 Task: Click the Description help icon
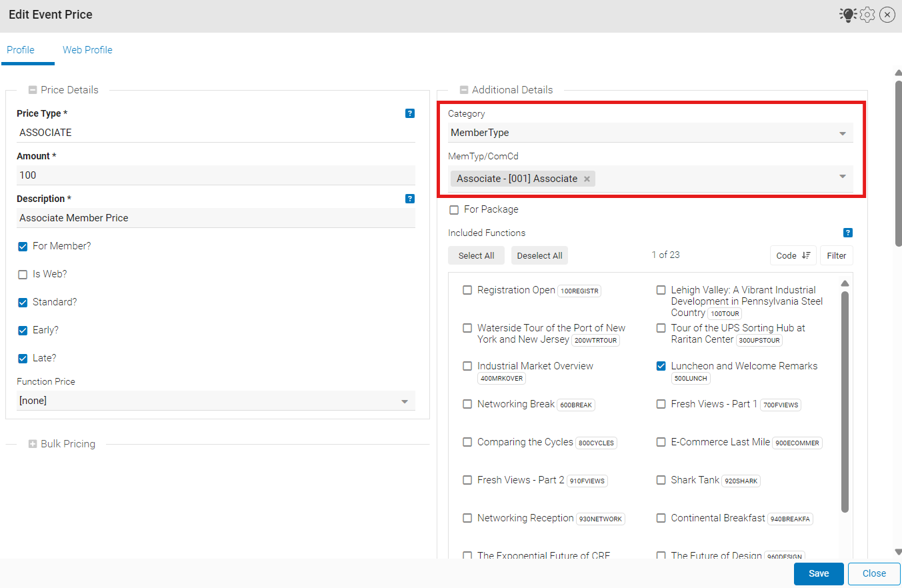pyautogui.click(x=410, y=199)
